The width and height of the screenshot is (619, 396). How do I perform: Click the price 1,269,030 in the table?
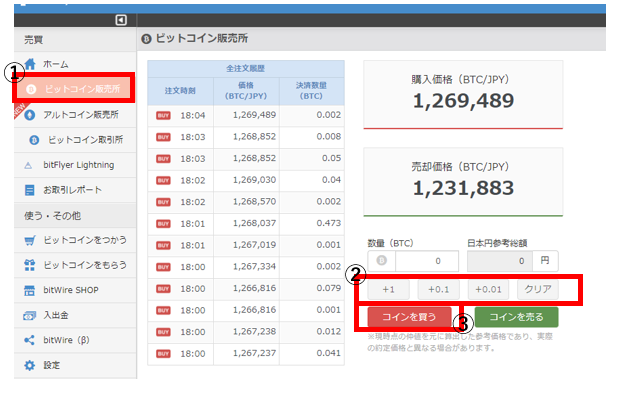click(x=254, y=180)
